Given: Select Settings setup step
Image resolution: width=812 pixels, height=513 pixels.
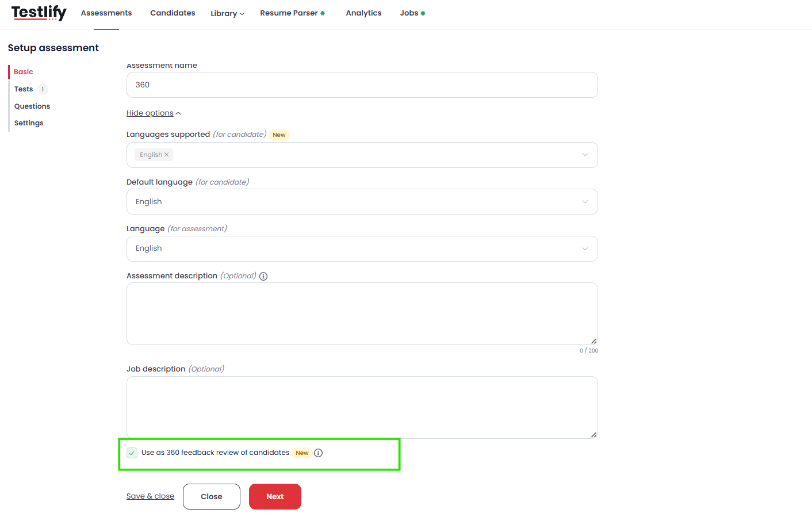Looking at the screenshot, I should [29, 123].
